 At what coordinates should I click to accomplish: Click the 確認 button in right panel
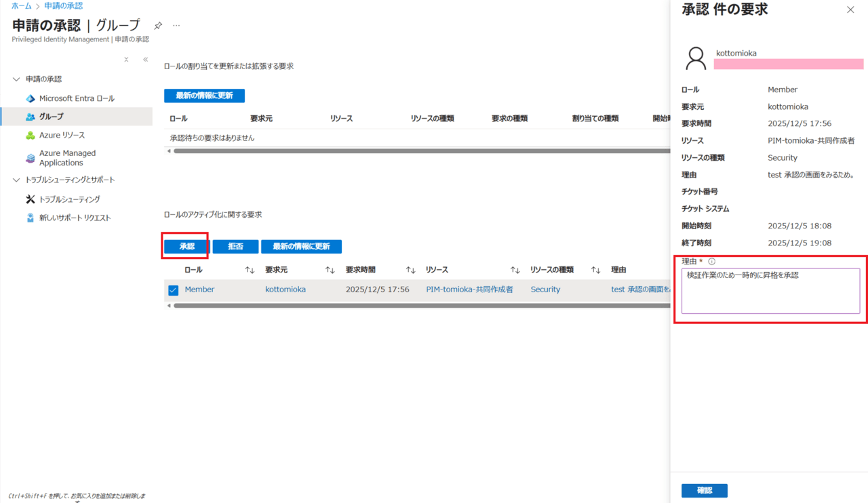(704, 491)
